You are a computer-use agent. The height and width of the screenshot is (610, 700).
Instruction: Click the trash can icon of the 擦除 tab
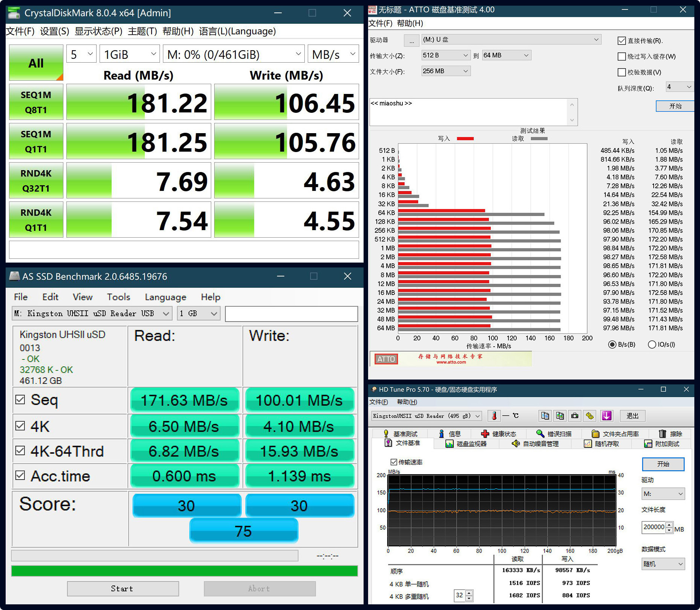click(x=662, y=434)
